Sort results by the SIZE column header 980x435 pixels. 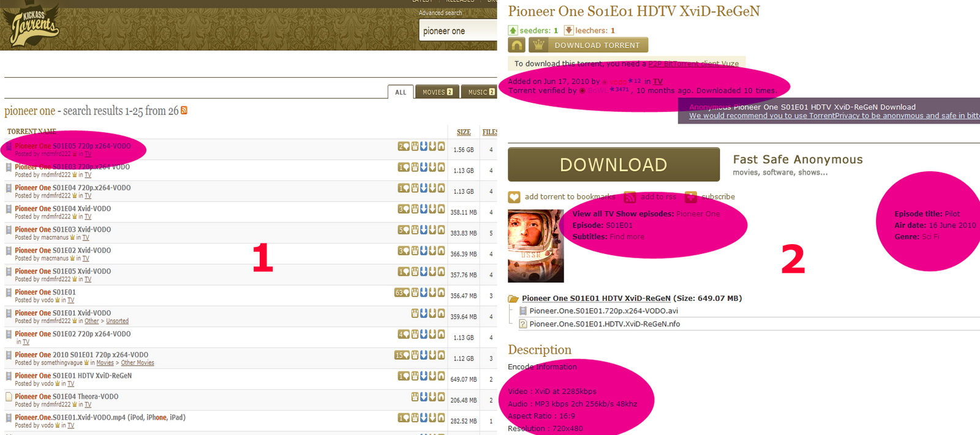pyautogui.click(x=464, y=132)
